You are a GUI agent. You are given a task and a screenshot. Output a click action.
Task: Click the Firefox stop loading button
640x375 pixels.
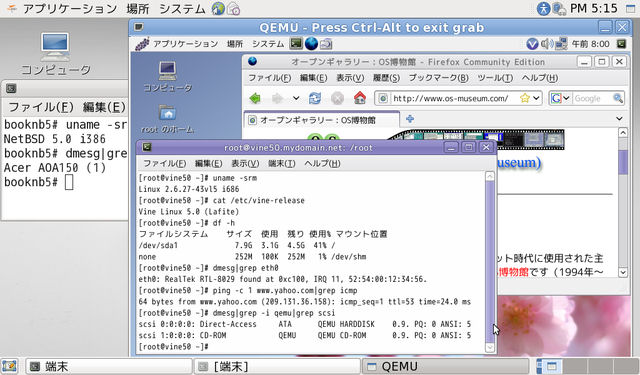tap(337, 98)
